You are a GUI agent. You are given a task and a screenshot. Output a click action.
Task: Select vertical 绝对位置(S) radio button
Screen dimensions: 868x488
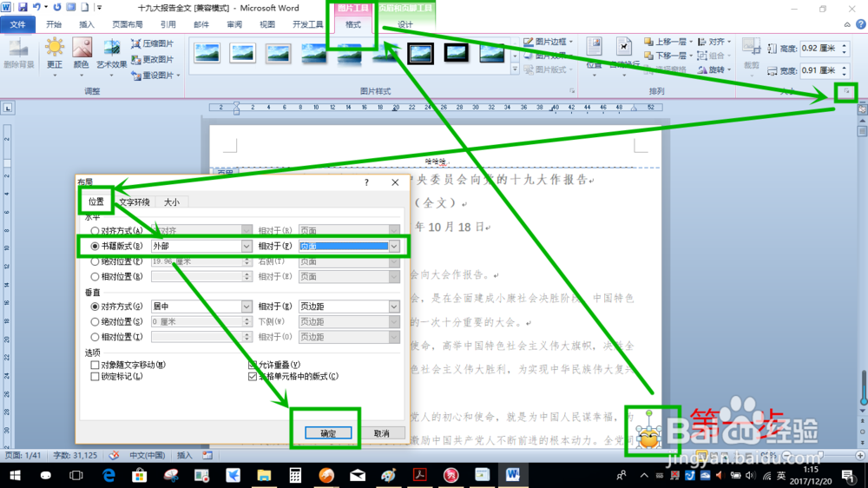click(95, 322)
